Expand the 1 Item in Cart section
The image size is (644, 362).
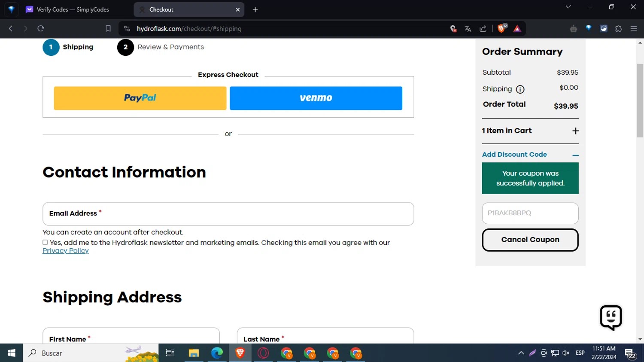tap(530, 131)
